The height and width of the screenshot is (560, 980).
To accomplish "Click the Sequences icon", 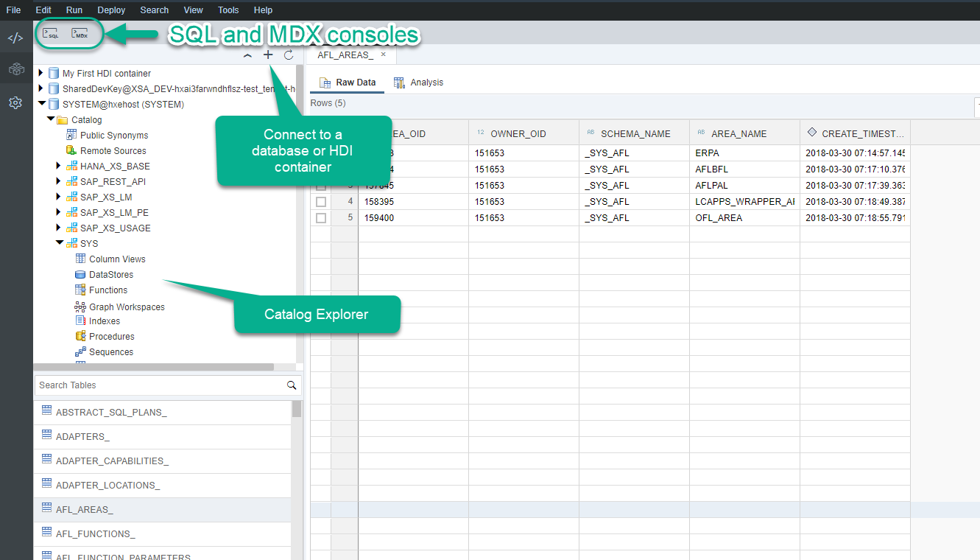I will pyautogui.click(x=81, y=351).
